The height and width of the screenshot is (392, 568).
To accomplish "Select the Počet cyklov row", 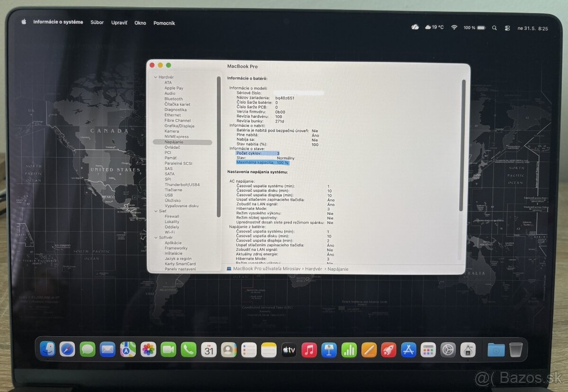I will point(258,153).
